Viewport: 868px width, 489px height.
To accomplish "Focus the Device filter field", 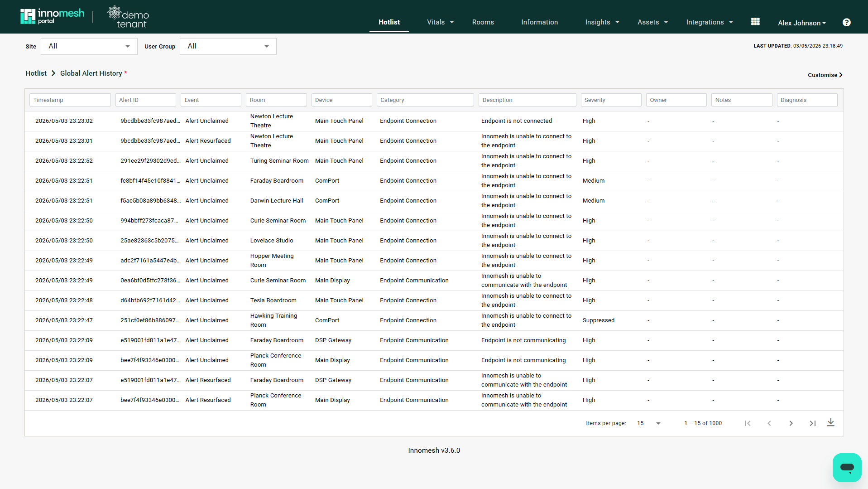I will [x=342, y=100].
